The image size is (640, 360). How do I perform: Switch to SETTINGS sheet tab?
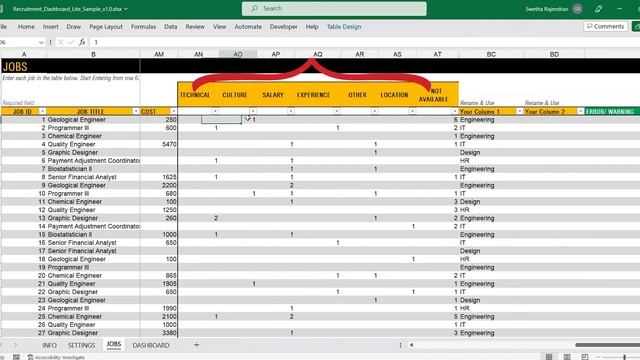pos(81,345)
